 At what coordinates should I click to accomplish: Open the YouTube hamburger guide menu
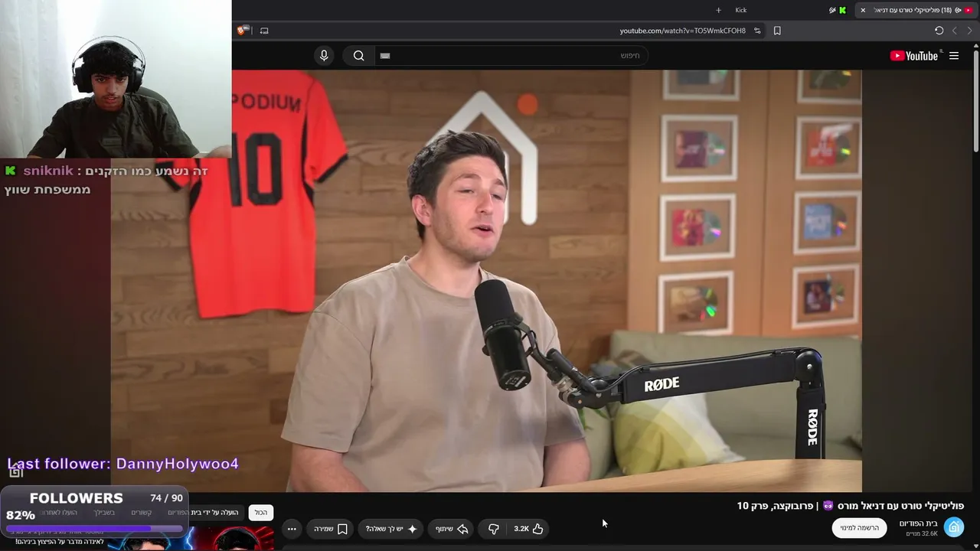(x=954, y=56)
